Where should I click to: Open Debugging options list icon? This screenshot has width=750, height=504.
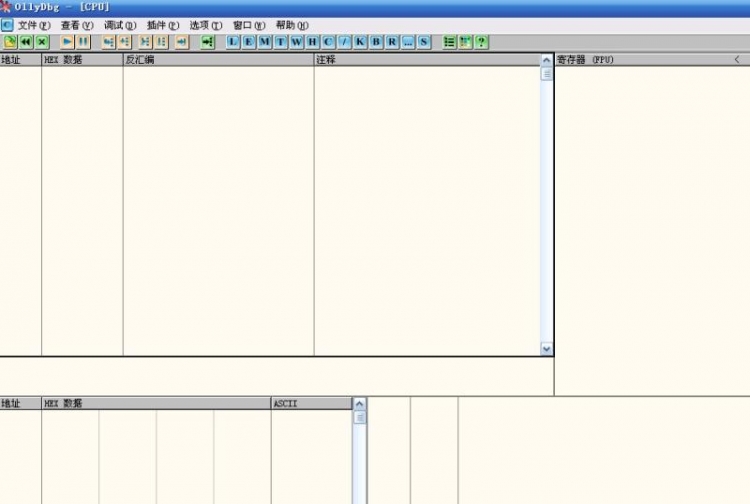click(x=449, y=42)
